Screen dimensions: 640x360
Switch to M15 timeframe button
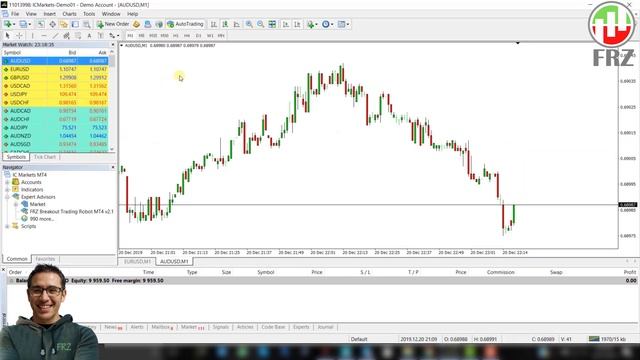pos(153,36)
